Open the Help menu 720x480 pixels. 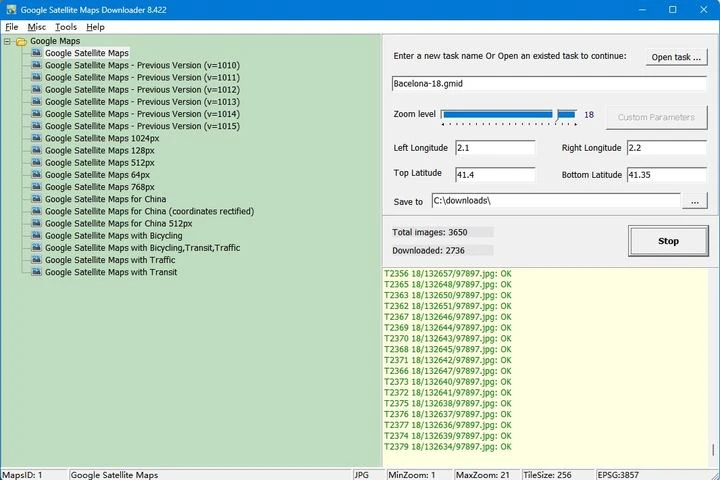(95, 27)
